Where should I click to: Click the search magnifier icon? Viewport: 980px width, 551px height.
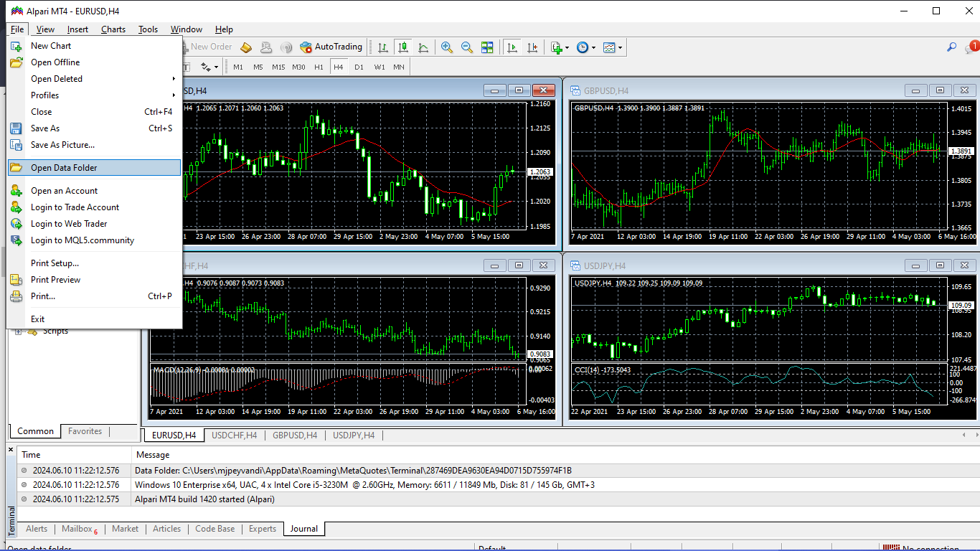click(952, 47)
